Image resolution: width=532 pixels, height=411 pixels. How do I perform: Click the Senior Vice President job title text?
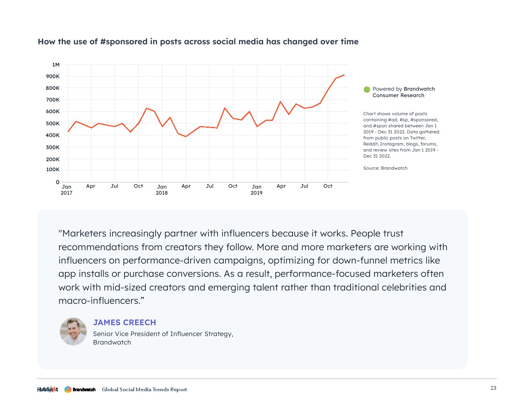[163, 334]
